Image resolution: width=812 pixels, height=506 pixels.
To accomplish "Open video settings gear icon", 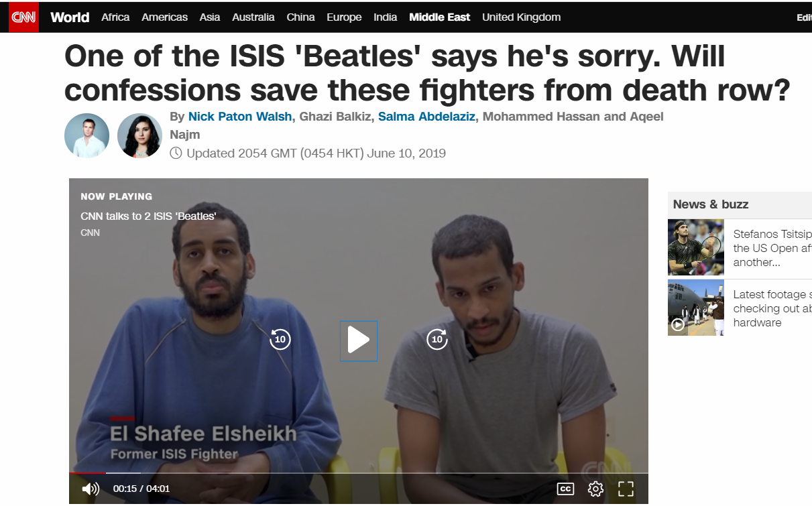I will coord(595,489).
